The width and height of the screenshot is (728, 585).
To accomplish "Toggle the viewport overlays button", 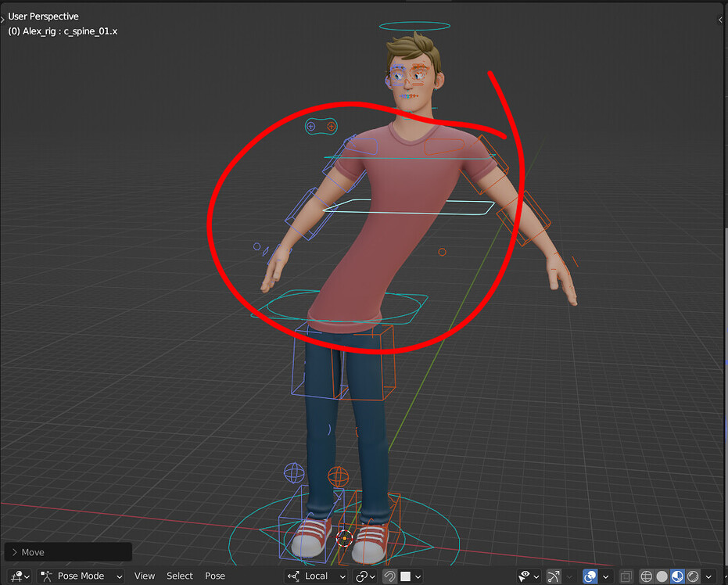I will pyautogui.click(x=590, y=576).
